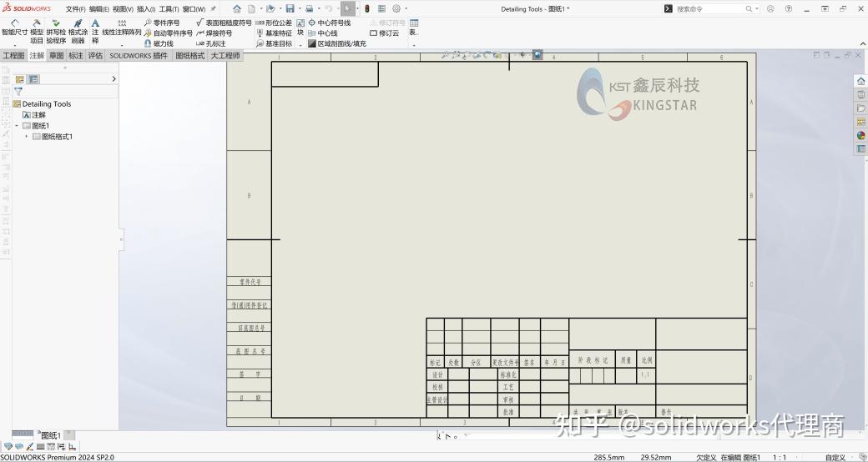868x462 pixels.
Task: Add a 基准特征 datum feature
Action: tap(274, 33)
